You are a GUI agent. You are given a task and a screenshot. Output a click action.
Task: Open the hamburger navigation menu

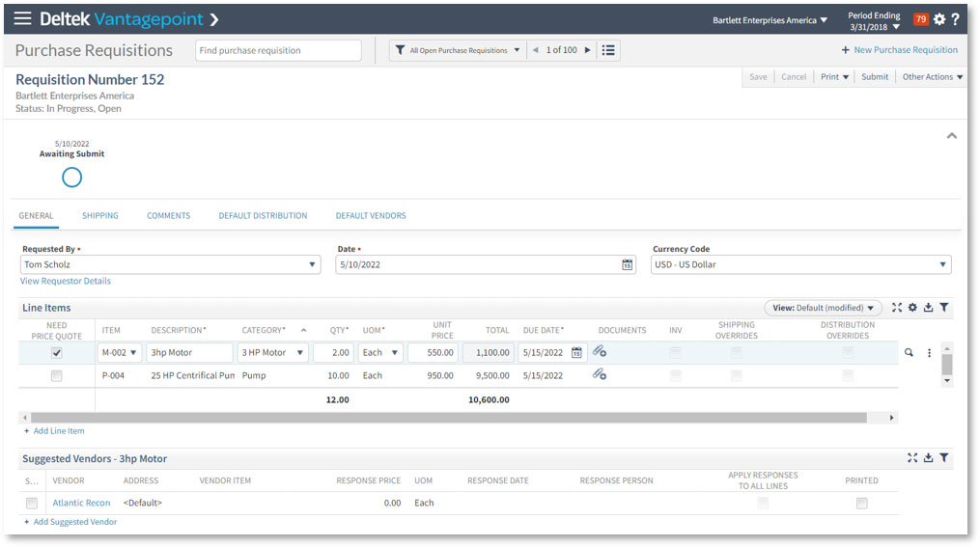point(22,19)
